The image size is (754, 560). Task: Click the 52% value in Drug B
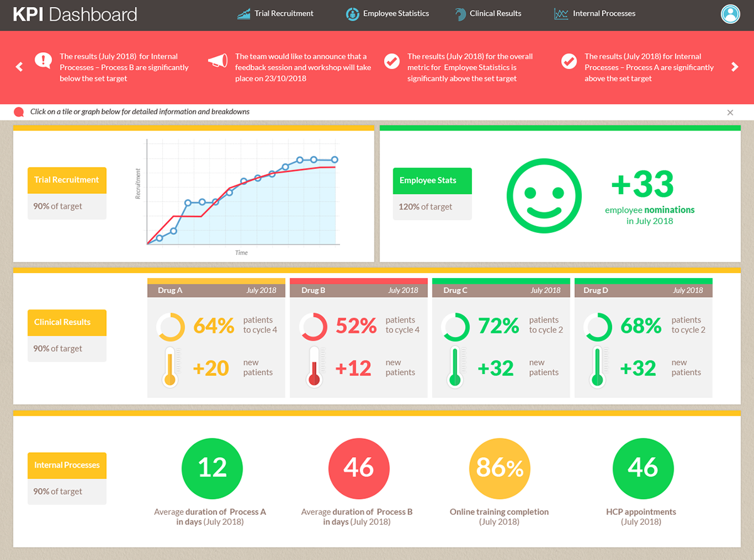coord(356,326)
